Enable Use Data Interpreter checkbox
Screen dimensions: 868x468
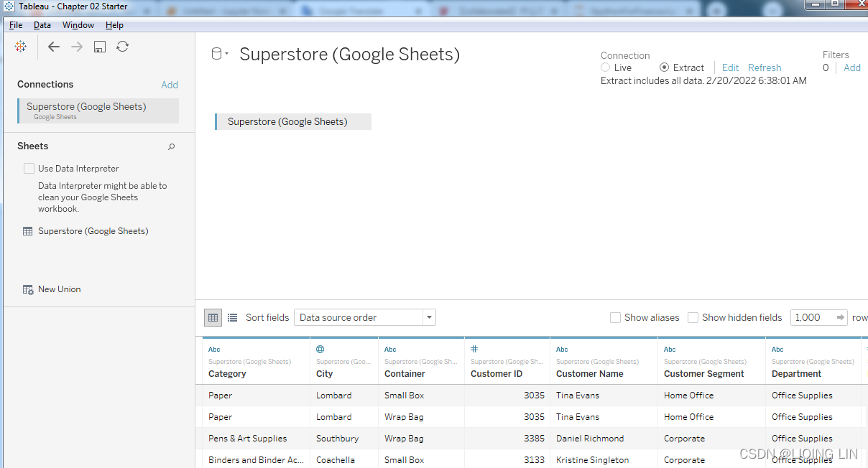[x=29, y=169]
